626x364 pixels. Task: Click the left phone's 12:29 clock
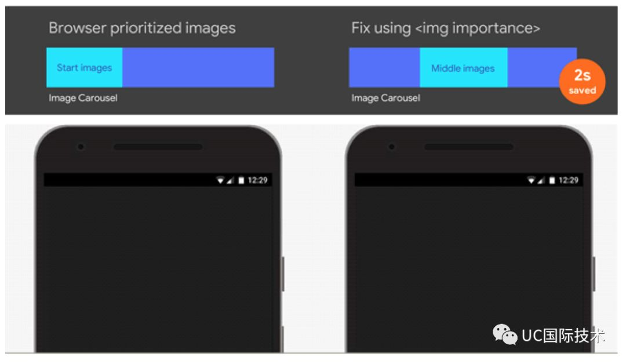click(x=257, y=180)
